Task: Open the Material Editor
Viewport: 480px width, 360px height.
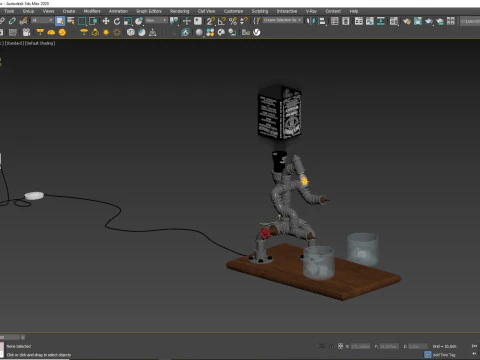Action: pyautogui.click(x=394, y=21)
